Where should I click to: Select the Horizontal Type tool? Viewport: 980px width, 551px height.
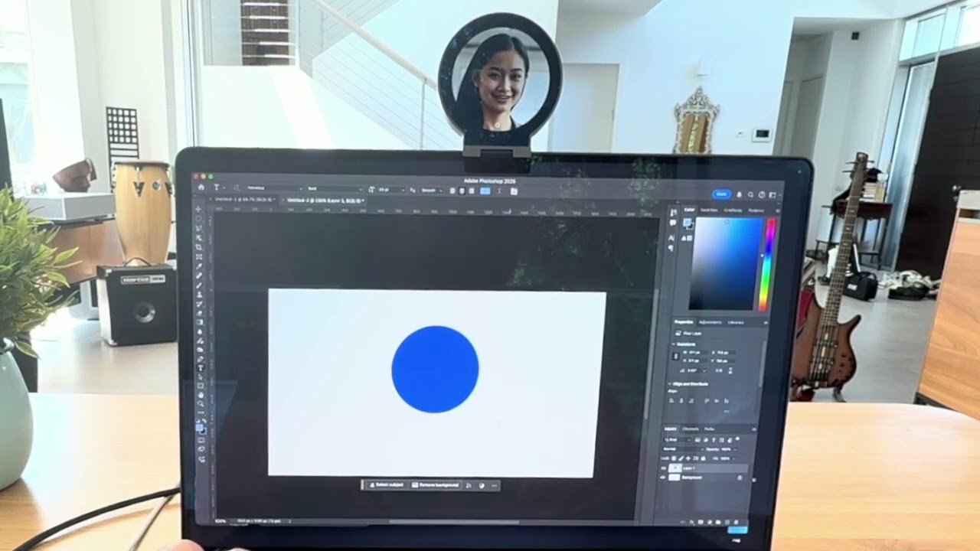point(201,368)
